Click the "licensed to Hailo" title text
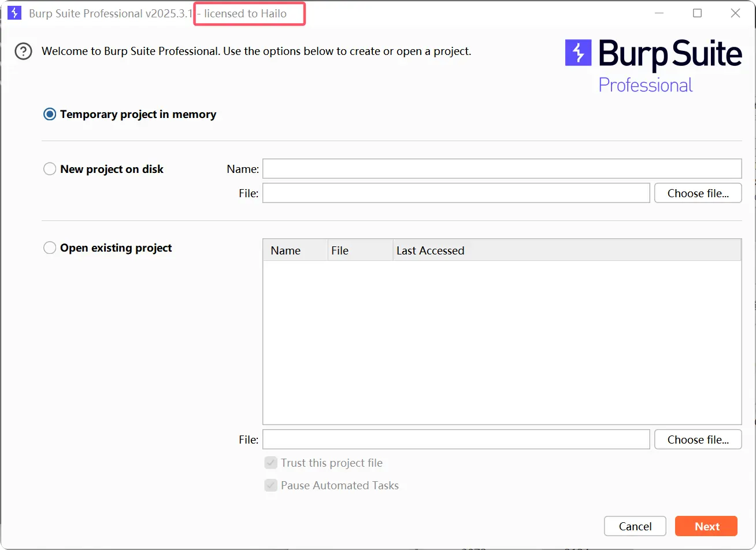The width and height of the screenshot is (756, 550). pos(249,13)
